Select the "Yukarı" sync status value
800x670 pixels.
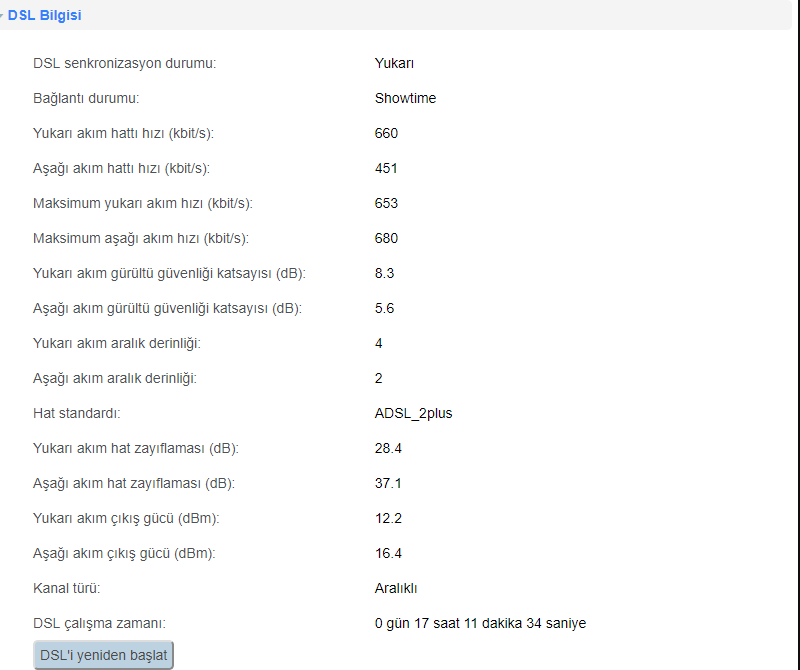(x=394, y=63)
